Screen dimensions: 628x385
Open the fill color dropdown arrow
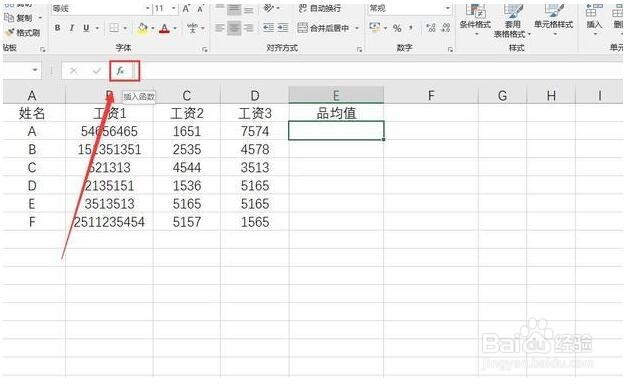[153, 28]
